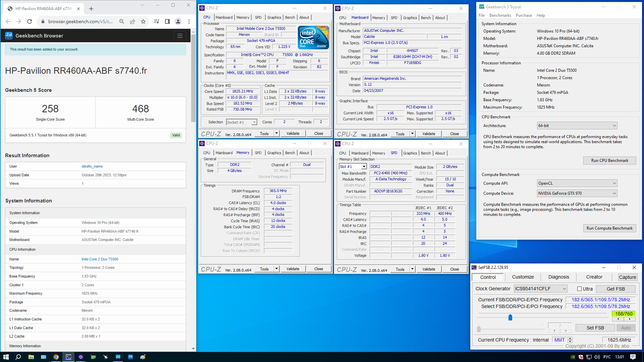Bookmark page with star icon

pos(143,21)
